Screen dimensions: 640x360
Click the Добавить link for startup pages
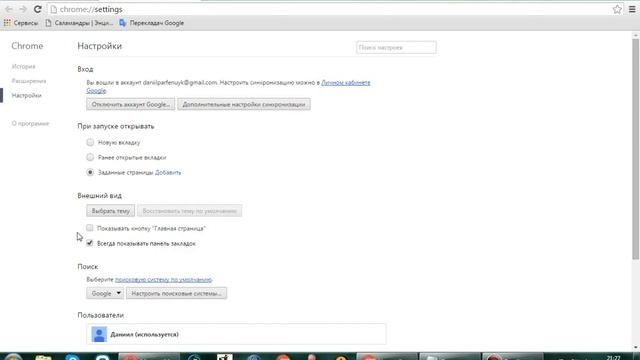[x=168, y=172]
